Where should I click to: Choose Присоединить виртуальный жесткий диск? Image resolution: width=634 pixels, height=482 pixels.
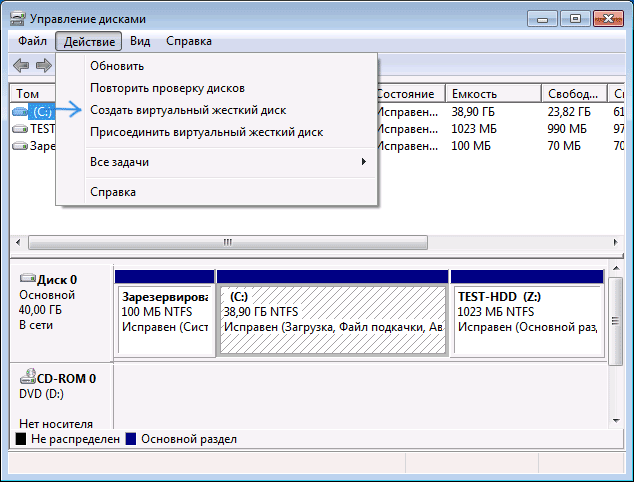click(x=206, y=132)
